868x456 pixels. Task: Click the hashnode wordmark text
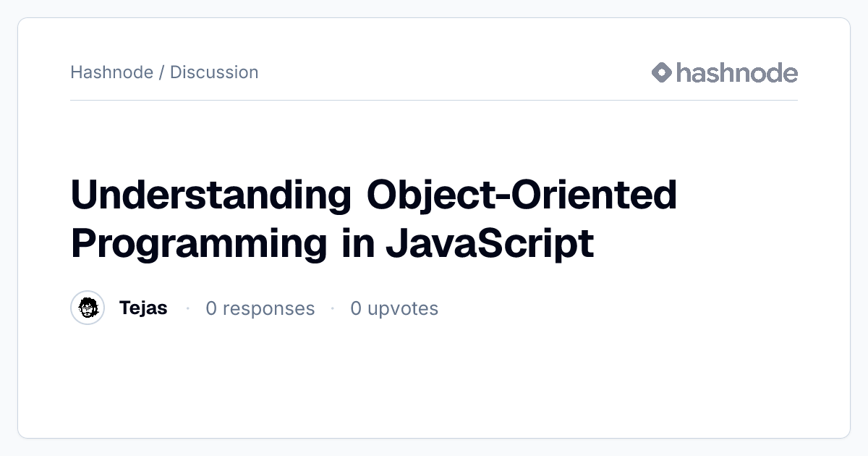tap(737, 72)
